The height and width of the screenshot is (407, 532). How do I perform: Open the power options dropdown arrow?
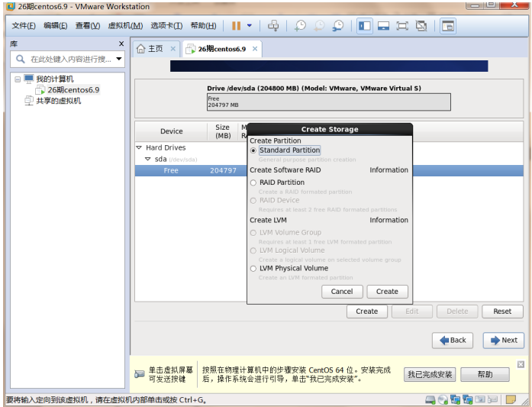click(250, 25)
